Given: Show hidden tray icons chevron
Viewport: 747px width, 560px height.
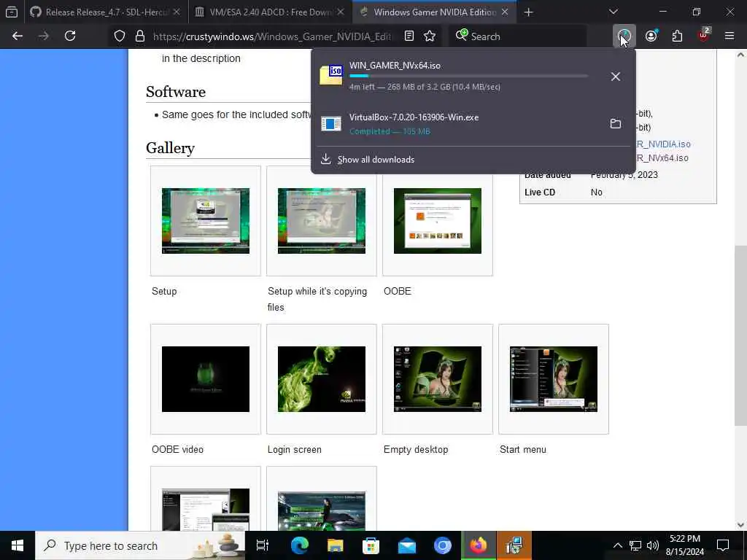Looking at the screenshot, I should [x=617, y=545].
